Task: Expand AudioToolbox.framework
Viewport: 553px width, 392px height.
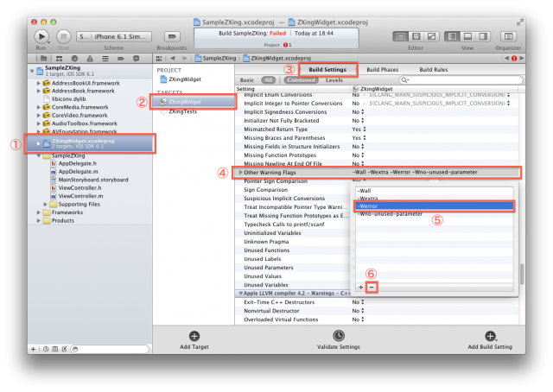Action: (38, 123)
